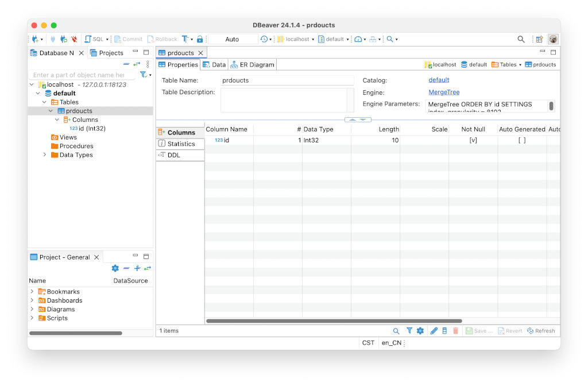Click the Rollback toolbar button
This screenshot has width=588, height=386.
point(163,39)
